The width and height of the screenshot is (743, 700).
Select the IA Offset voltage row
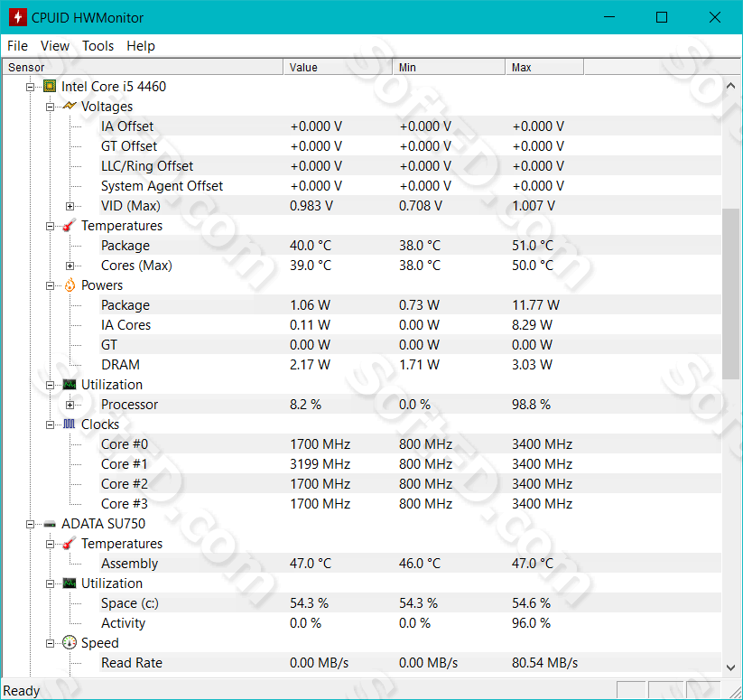pos(411,126)
